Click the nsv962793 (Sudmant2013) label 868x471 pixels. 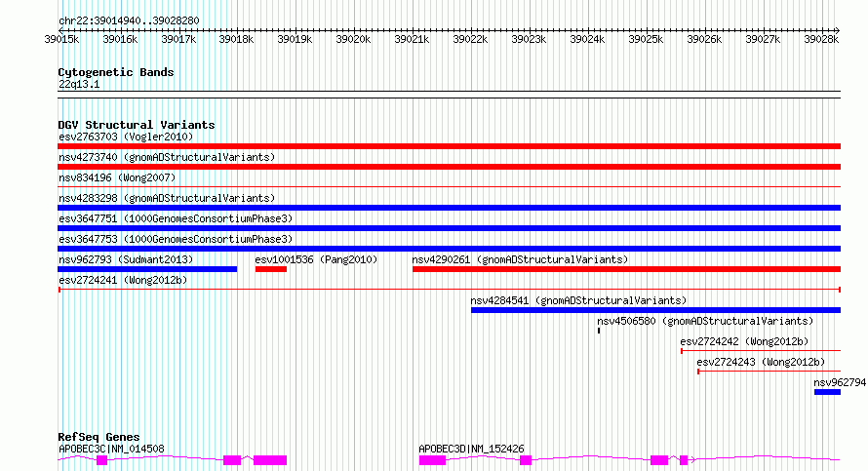[126, 259]
